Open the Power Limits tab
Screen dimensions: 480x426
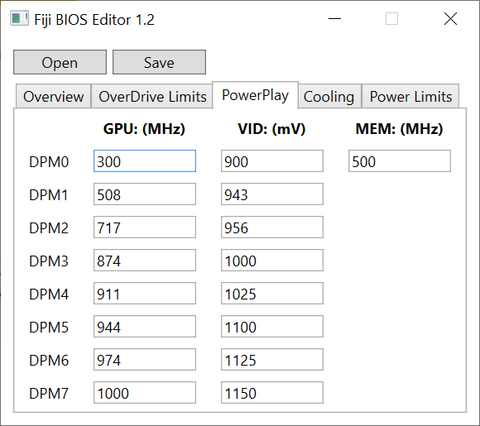click(x=411, y=97)
